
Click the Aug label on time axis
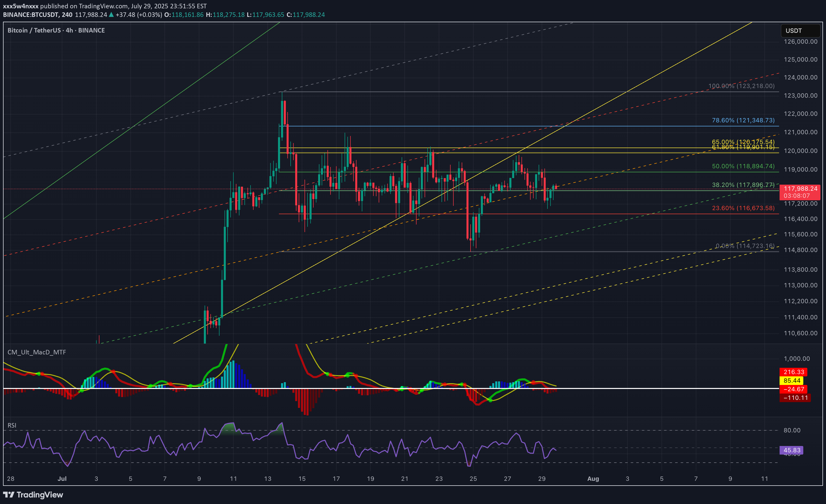point(593,479)
